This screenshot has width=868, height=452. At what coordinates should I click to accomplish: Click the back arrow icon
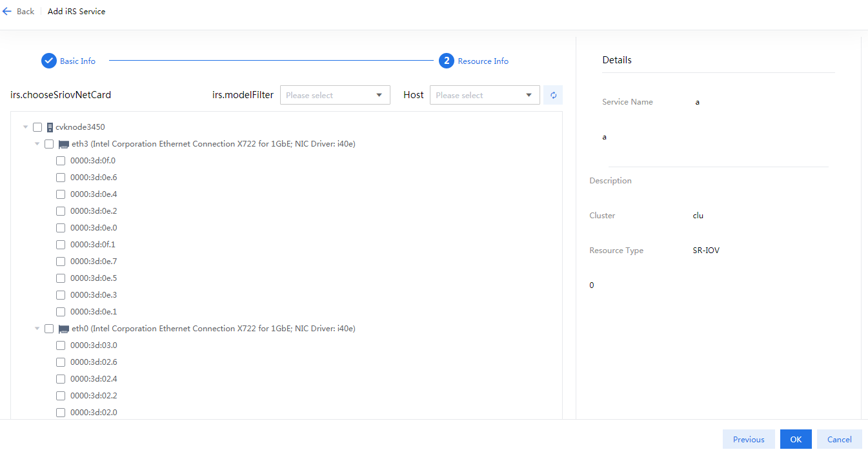(x=7, y=12)
